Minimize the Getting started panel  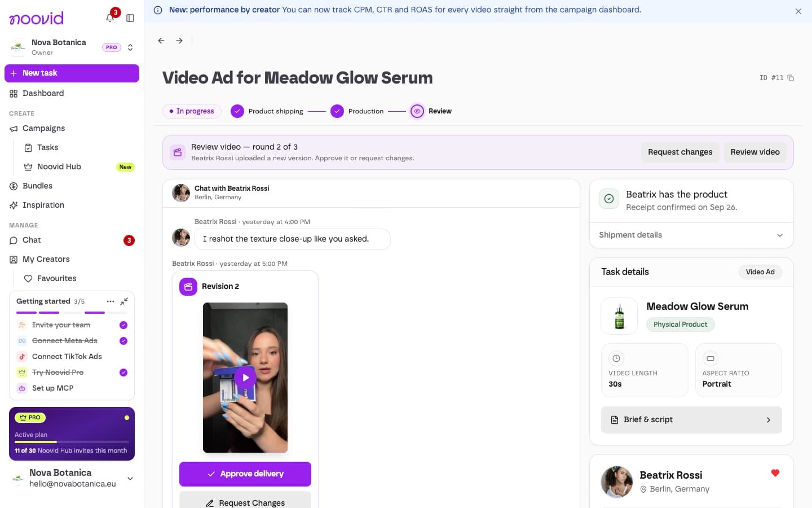(124, 301)
